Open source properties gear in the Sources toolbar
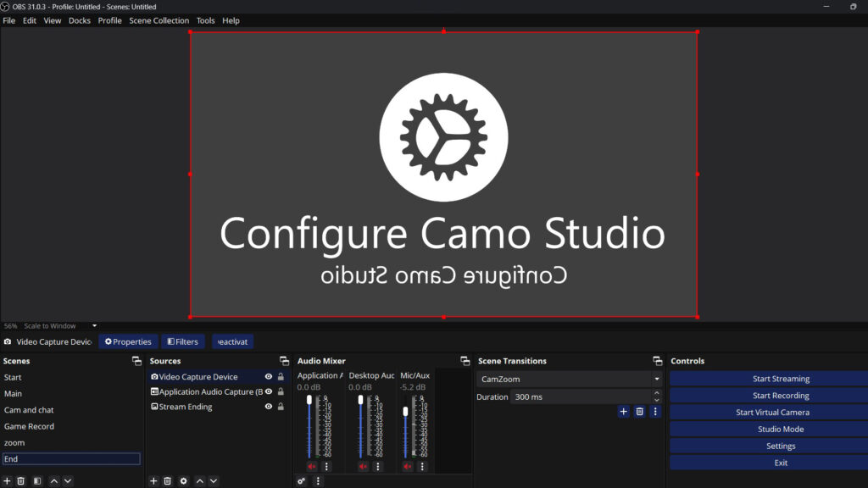This screenshot has width=868, height=488. coord(183,481)
